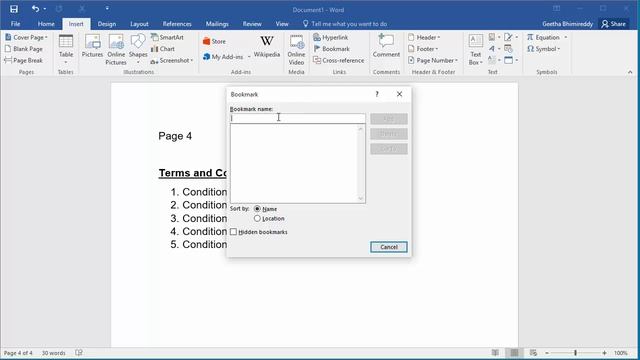Image resolution: width=640 pixels, height=360 pixels.
Task: Click the Geetha Bhimireddy account name
Action: [567, 24]
